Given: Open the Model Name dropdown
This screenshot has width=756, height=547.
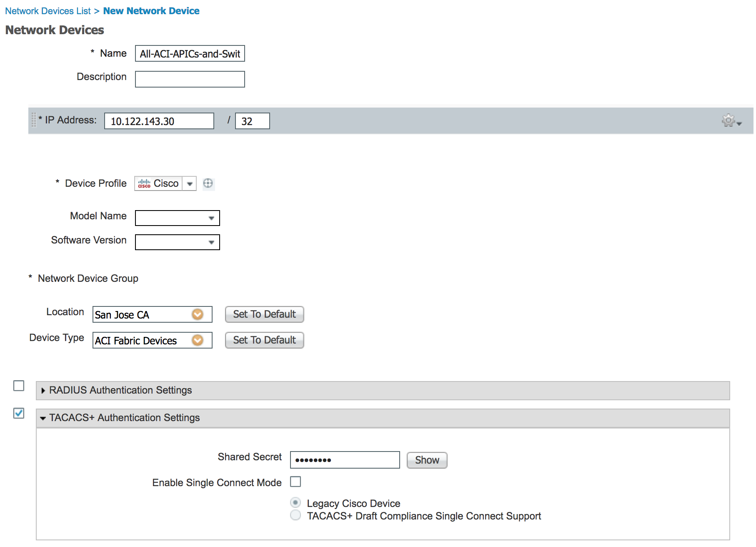Looking at the screenshot, I should coord(178,218).
